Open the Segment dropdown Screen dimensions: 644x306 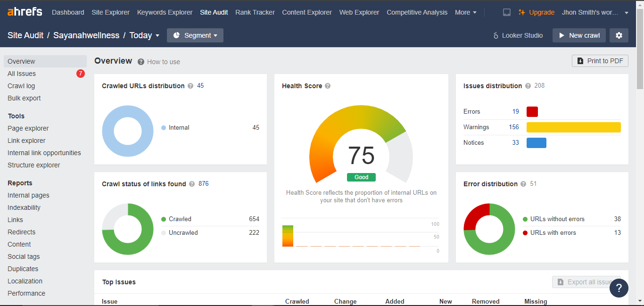[195, 35]
